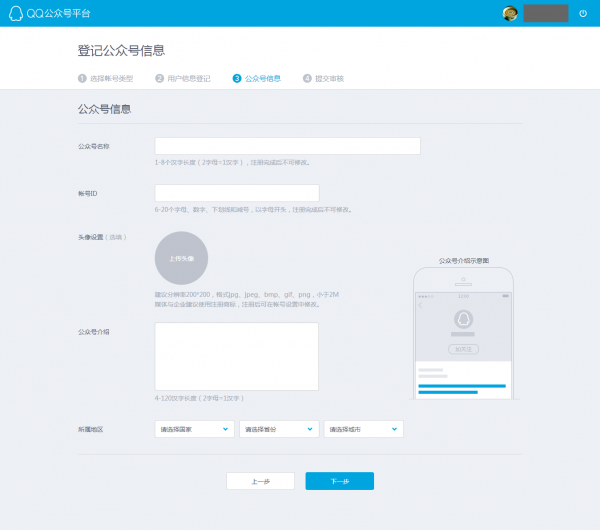600x530 pixels.
Task: Click the QQ penguin logo in header
Action: click(16, 13)
